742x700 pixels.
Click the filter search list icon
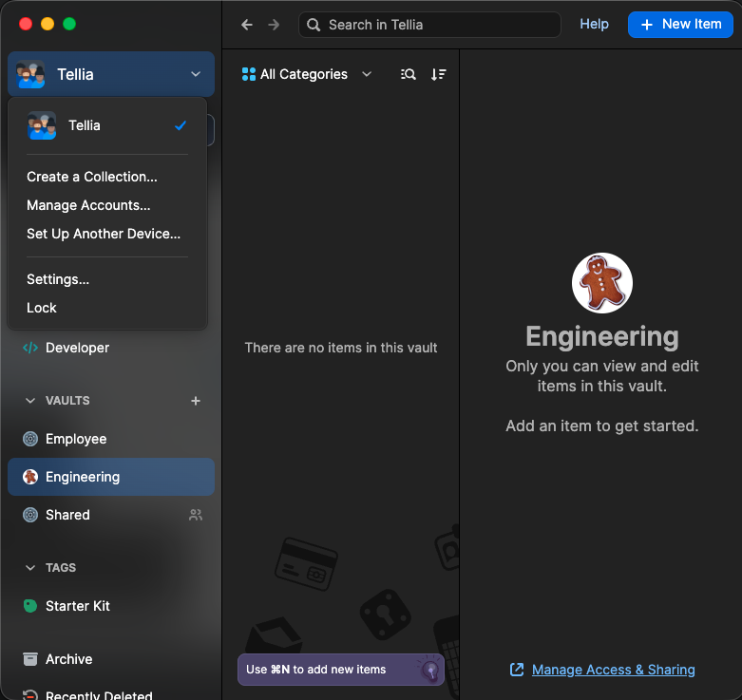click(x=409, y=74)
